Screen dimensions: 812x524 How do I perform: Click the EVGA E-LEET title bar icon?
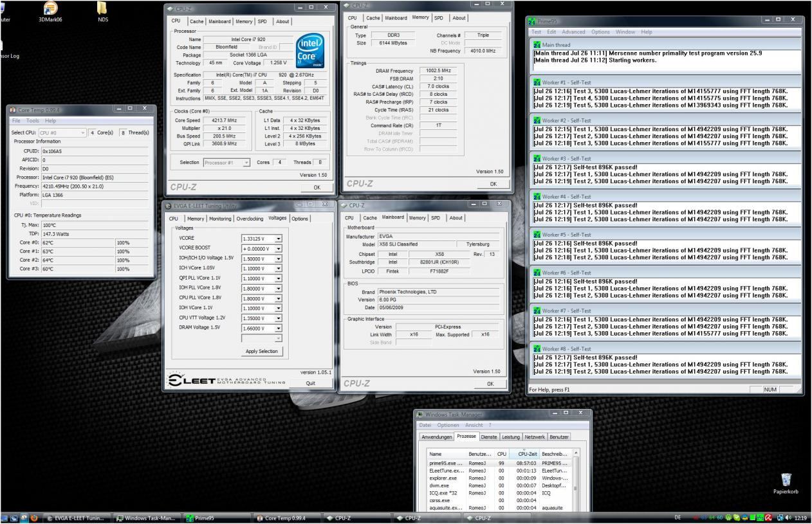(169, 206)
